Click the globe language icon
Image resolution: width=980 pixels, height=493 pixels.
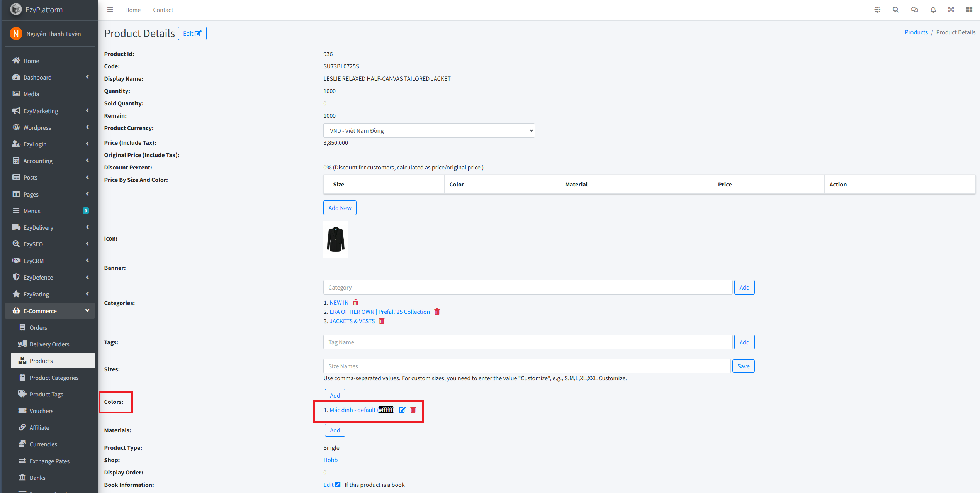877,10
